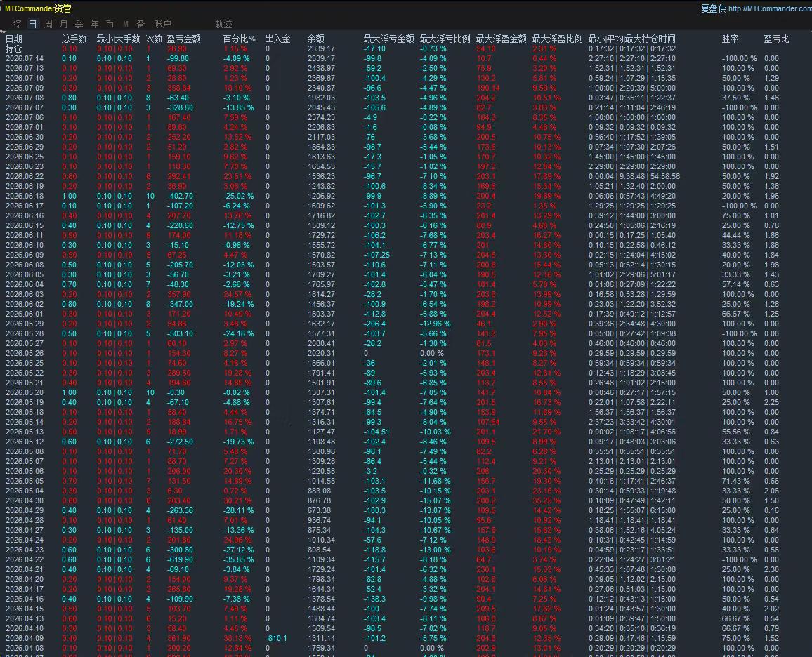This screenshot has height=657, width=812.
Task: Sort by the 总手数 column header
Action: (74, 39)
